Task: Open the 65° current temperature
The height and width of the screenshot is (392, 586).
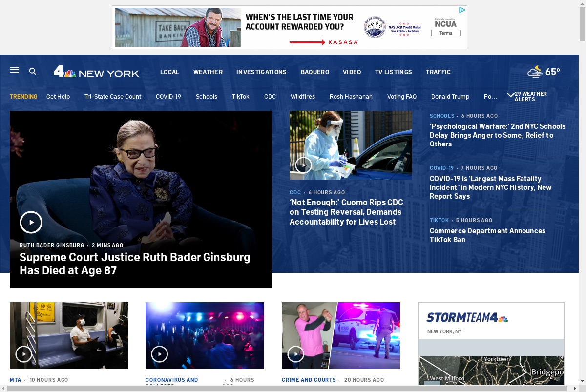Action: tap(553, 72)
